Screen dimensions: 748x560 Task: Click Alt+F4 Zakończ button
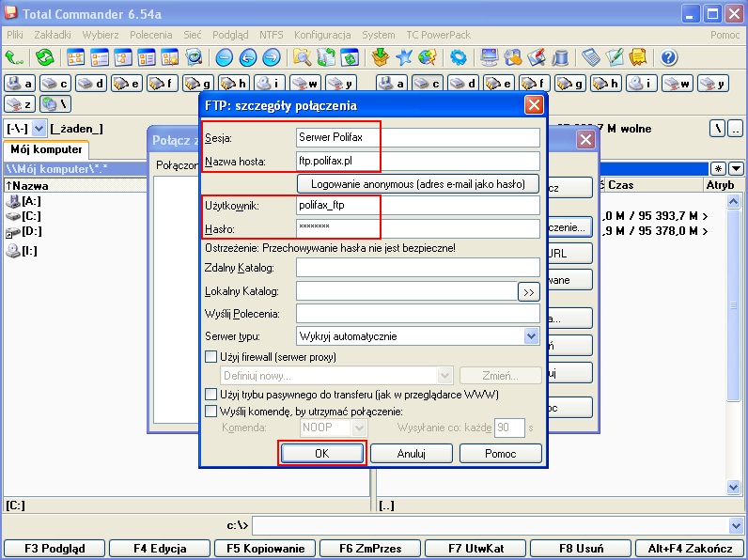point(690,549)
